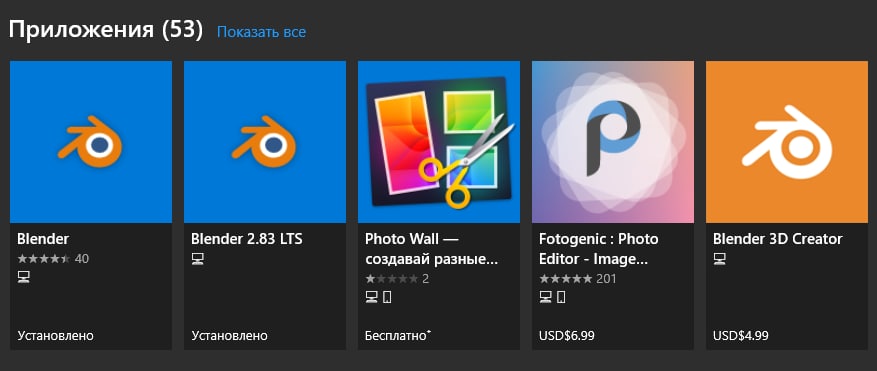Open 'Fotogenic : Photo Editor - Image…' title
This screenshot has width=877, height=371.
pyautogui.click(x=598, y=249)
